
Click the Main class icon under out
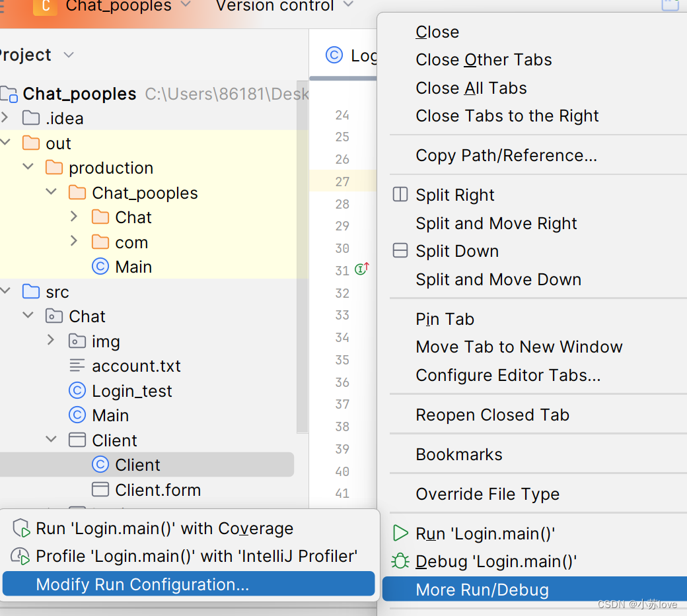(x=100, y=266)
